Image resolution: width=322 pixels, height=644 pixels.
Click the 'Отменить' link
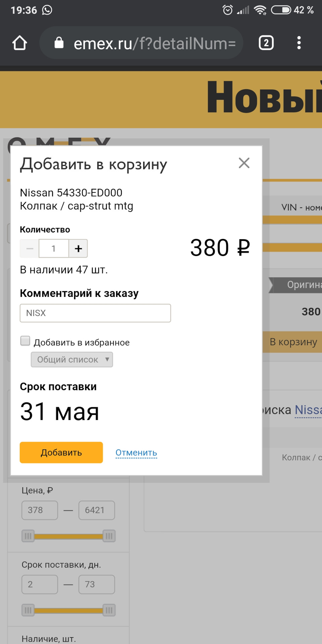[136, 452]
